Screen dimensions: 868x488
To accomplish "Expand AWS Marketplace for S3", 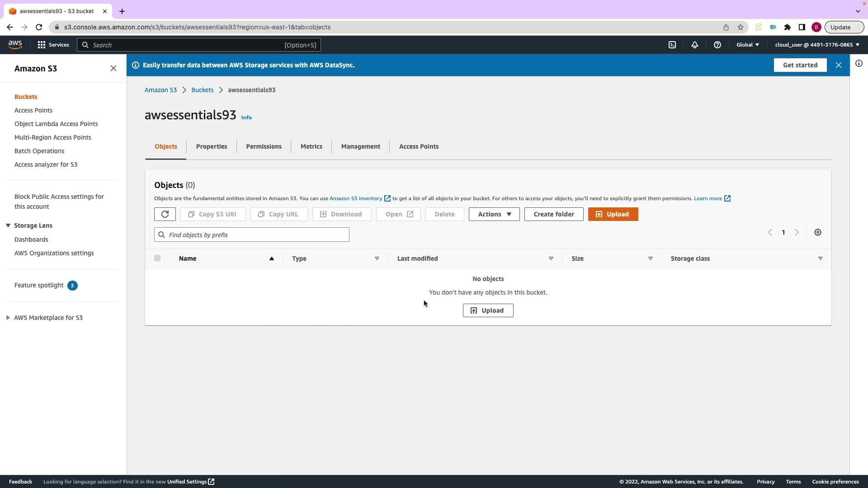I will coord(8,318).
